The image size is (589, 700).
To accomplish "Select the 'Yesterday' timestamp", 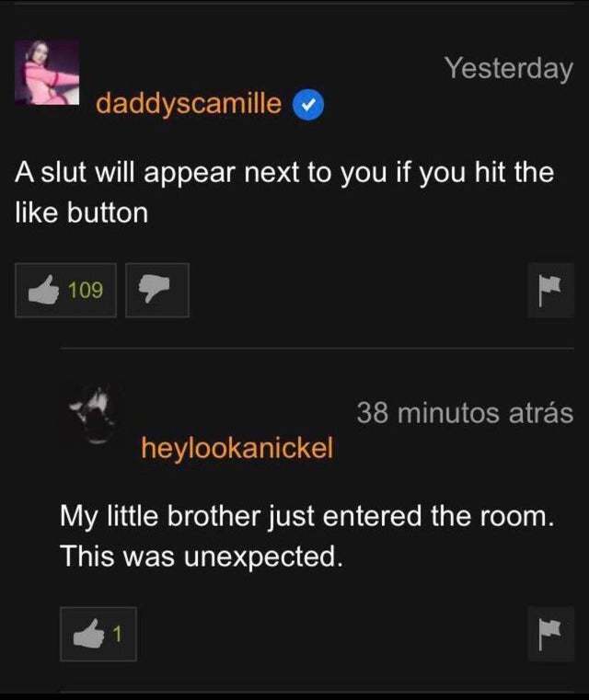I will (509, 68).
